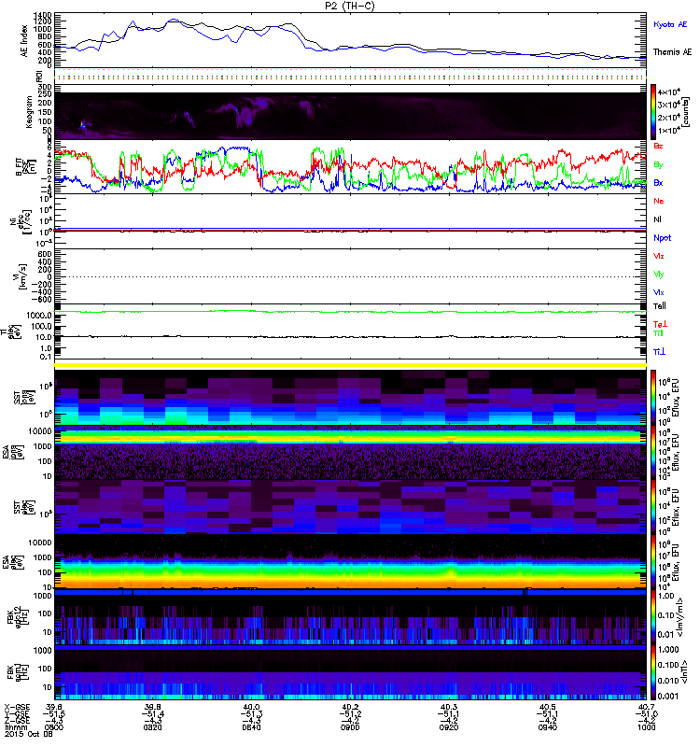Click the '0900' time tick label
This screenshot has width=700, height=747.
(350, 727)
